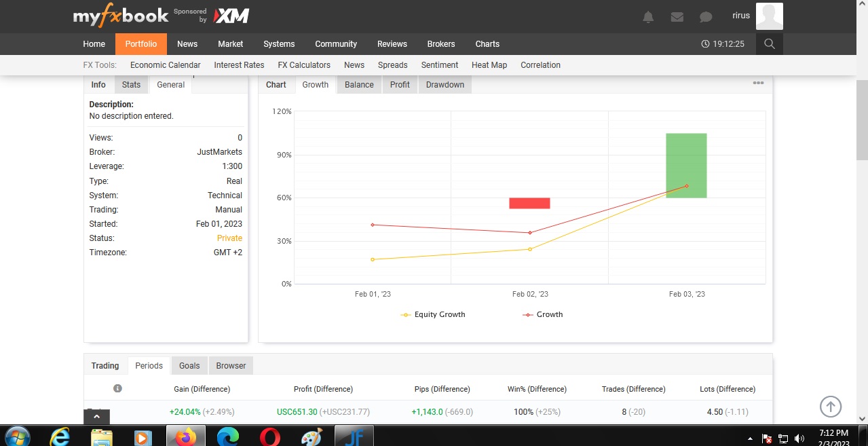Switch to the Info tab
Image resolution: width=868 pixels, height=446 pixels.
point(98,85)
